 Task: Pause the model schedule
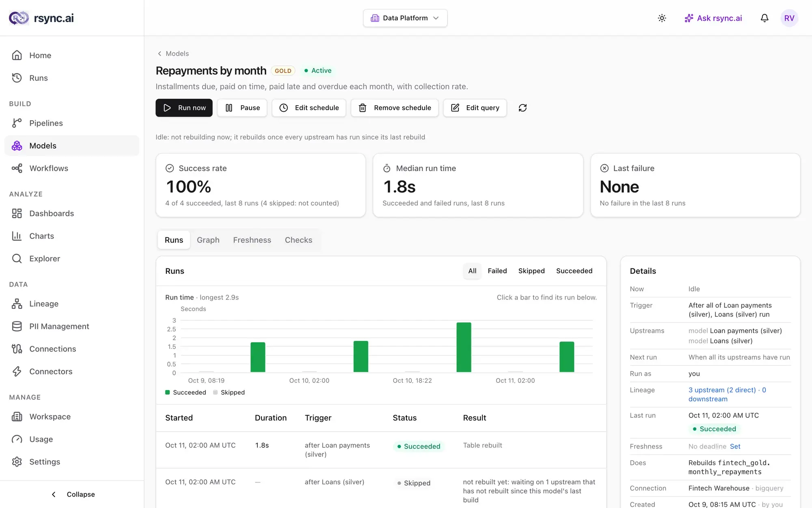tap(242, 108)
